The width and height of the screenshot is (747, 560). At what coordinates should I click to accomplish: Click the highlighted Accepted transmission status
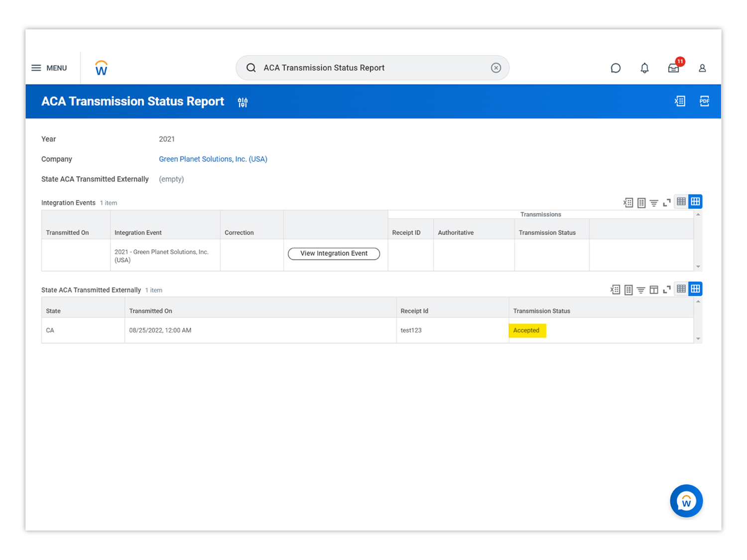click(527, 330)
